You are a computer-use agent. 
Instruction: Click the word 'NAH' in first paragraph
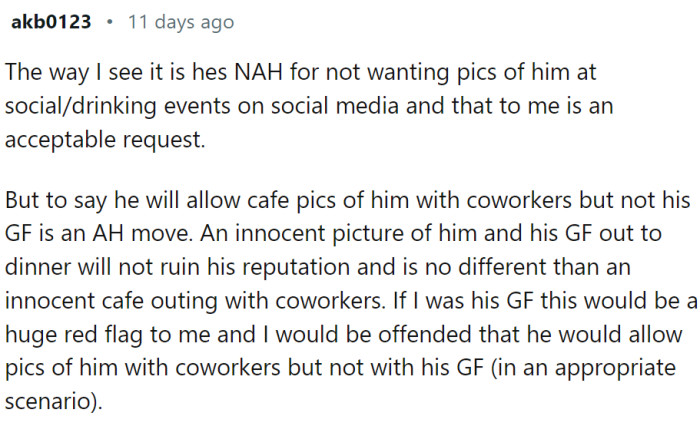[258, 72]
